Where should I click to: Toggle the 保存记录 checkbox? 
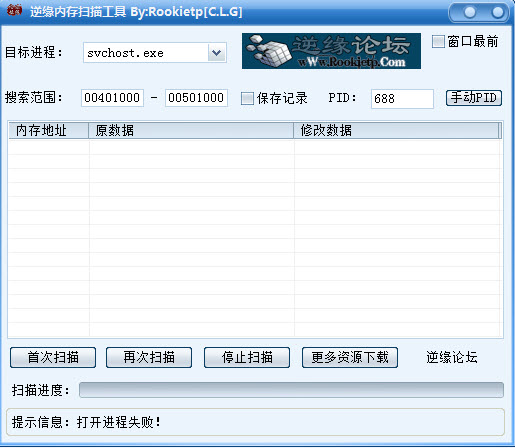pyautogui.click(x=247, y=98)
